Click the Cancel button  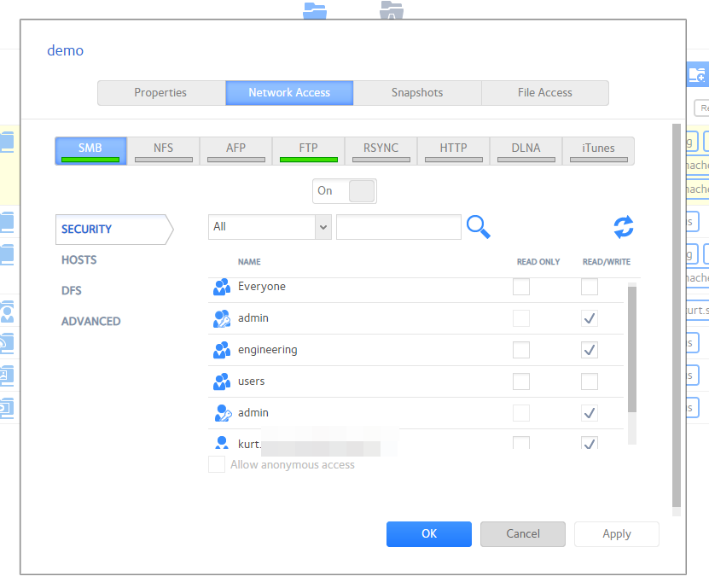pos(523,534)
